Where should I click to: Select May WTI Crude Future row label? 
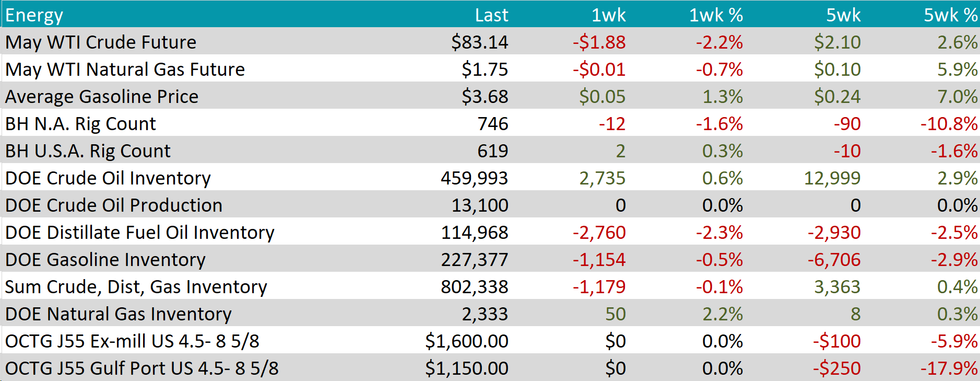point(101,42)
